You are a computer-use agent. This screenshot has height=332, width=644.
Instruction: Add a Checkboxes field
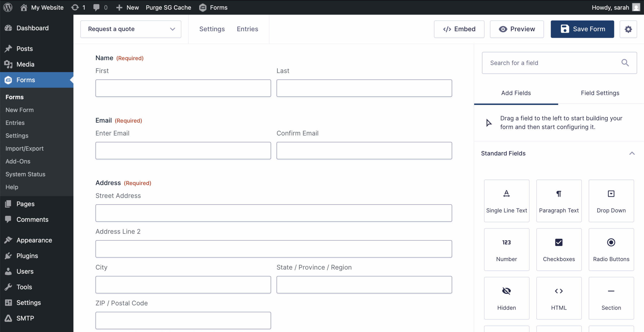[x=559, y=249]
